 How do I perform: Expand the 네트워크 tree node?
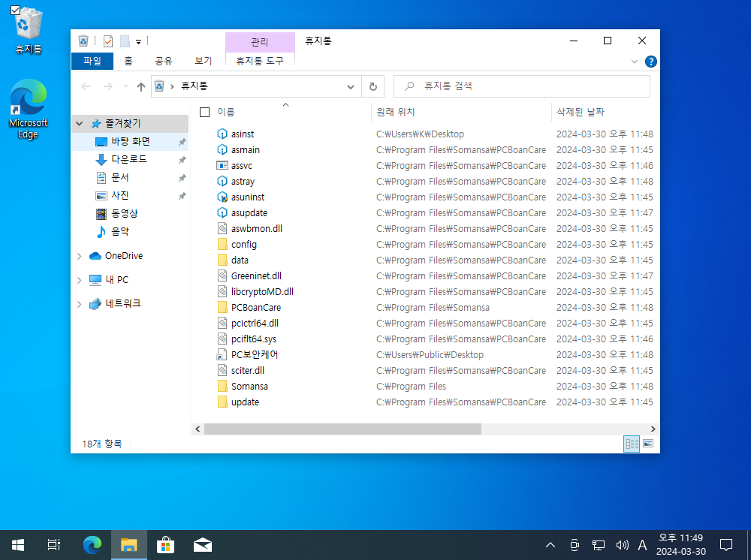80,304
